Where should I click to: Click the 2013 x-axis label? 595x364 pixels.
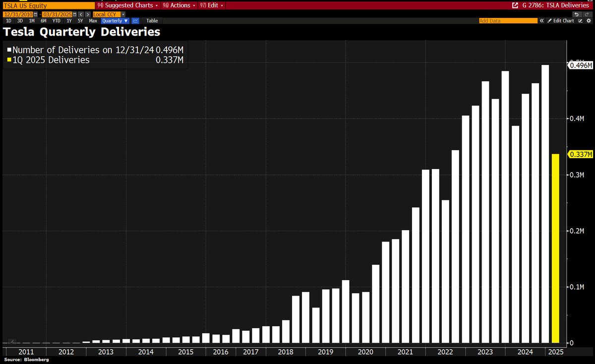tap(106, 352)
